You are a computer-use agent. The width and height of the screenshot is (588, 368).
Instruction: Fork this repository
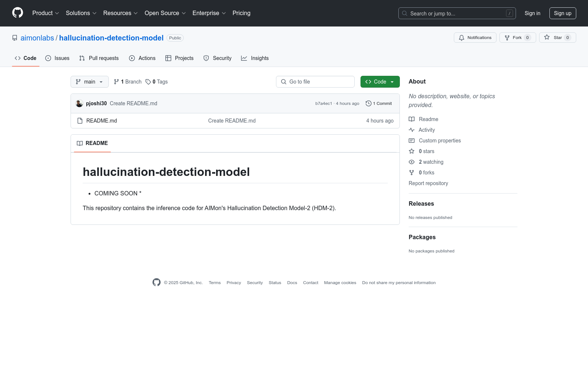pos(517,38)
